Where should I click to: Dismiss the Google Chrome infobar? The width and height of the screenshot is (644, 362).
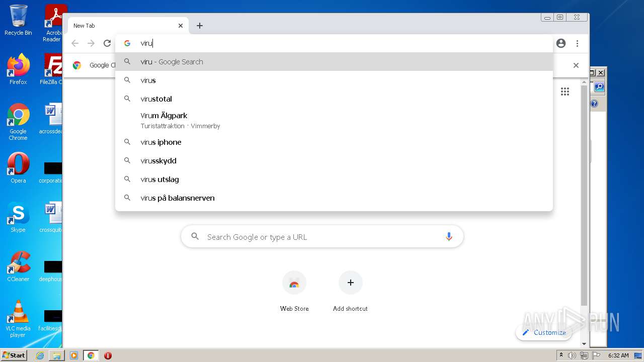(x=576, y=65)
